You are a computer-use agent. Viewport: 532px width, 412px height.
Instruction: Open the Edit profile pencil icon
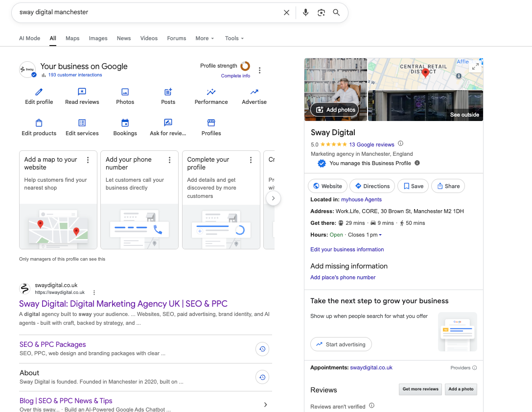click(x=39, y=92)
